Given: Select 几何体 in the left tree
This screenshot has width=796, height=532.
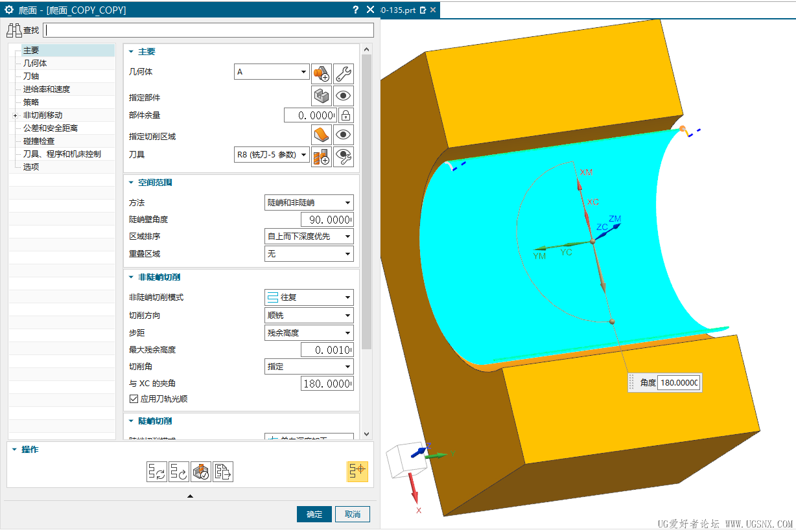Looking at the screenshot, I should click(35, 64).
